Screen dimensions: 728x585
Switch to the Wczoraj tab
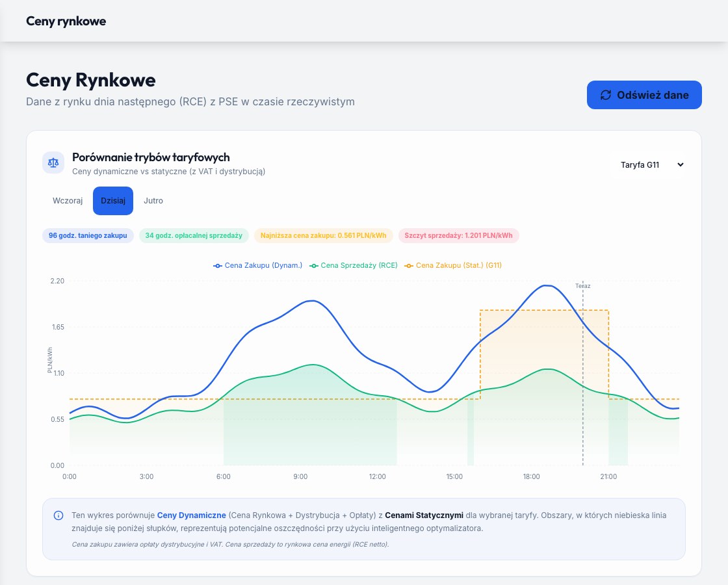pyautogui.click(x=68, y=201)
